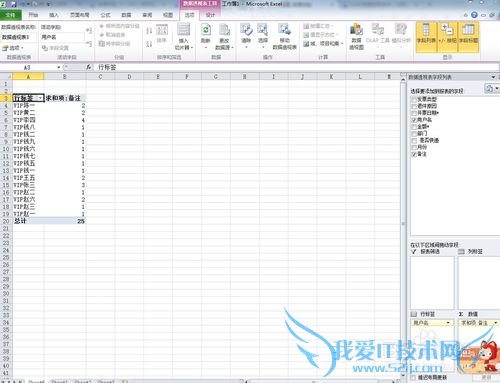The height and width of the screenshot is (383, 500).
Task: Open the Show Values As dropdown
Action: (320, 35)
